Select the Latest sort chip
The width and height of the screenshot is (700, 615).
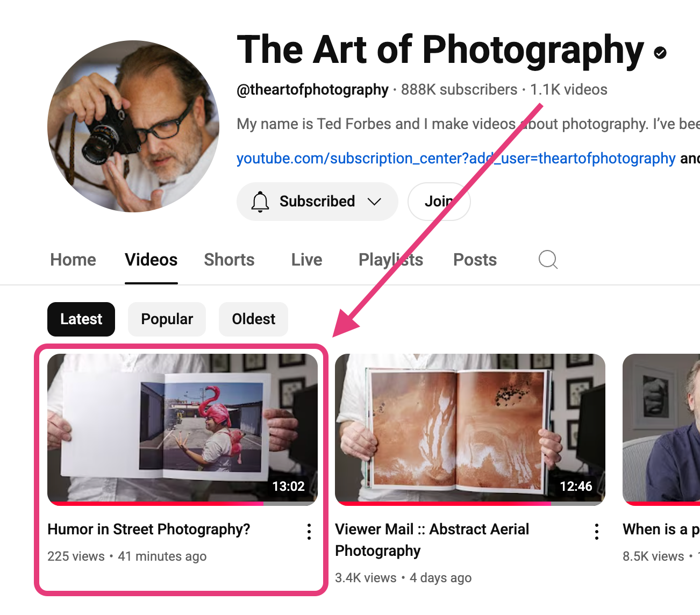(81, 319)
